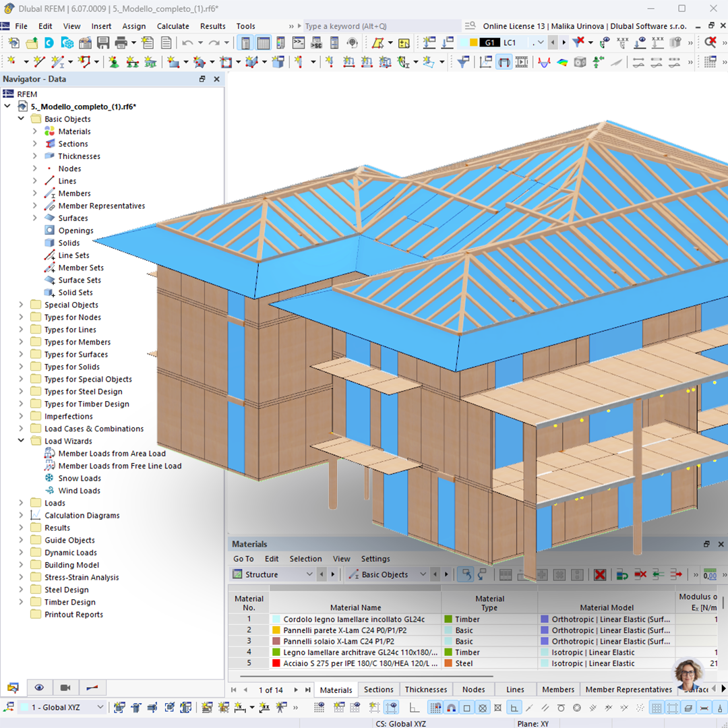Switch to the Sections tab

[x=378, y=690]
